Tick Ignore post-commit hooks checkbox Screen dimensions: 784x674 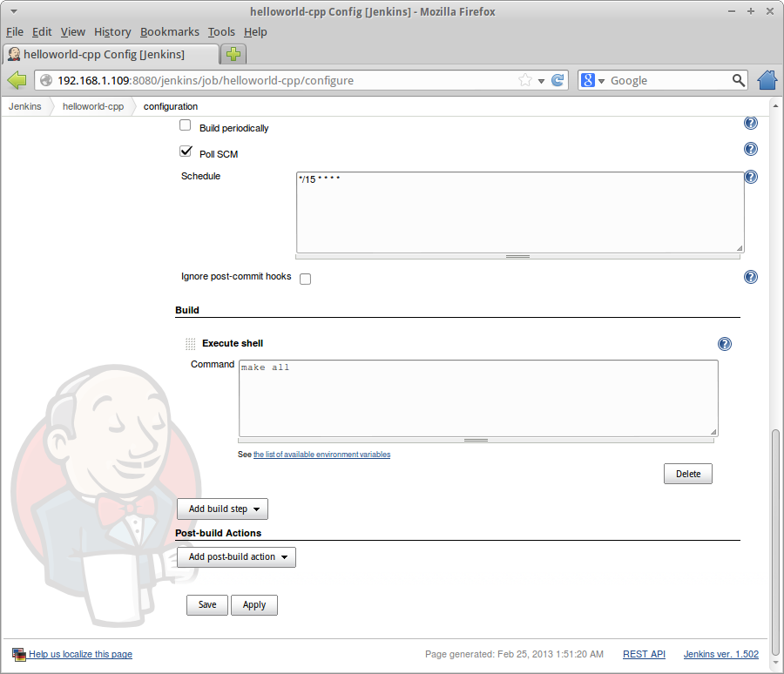[305, 279]
